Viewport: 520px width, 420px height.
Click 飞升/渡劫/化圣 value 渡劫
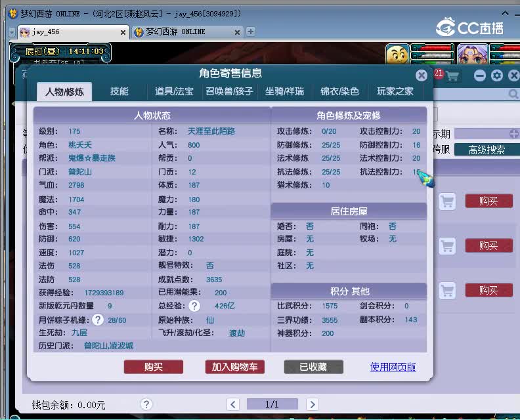tap(237, 333)
